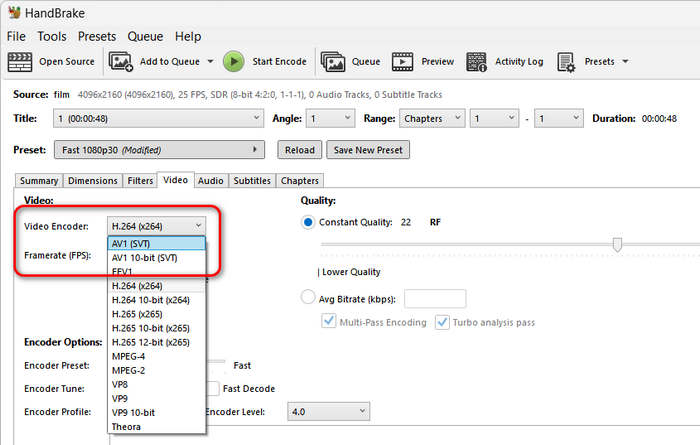Switch to the Filters tab
This screenshot has width=700, height=445.
pos(140,181)
